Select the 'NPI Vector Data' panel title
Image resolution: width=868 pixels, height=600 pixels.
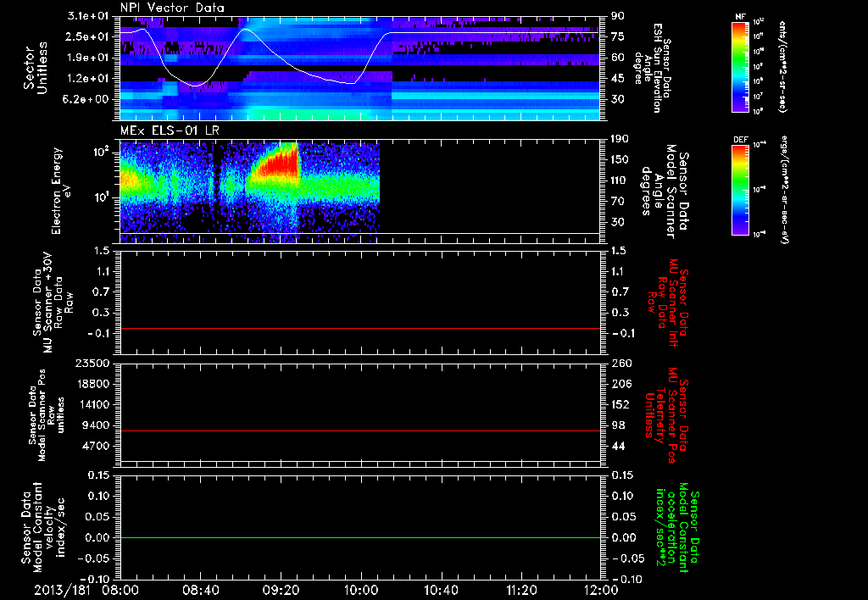[x=173, y=8]
